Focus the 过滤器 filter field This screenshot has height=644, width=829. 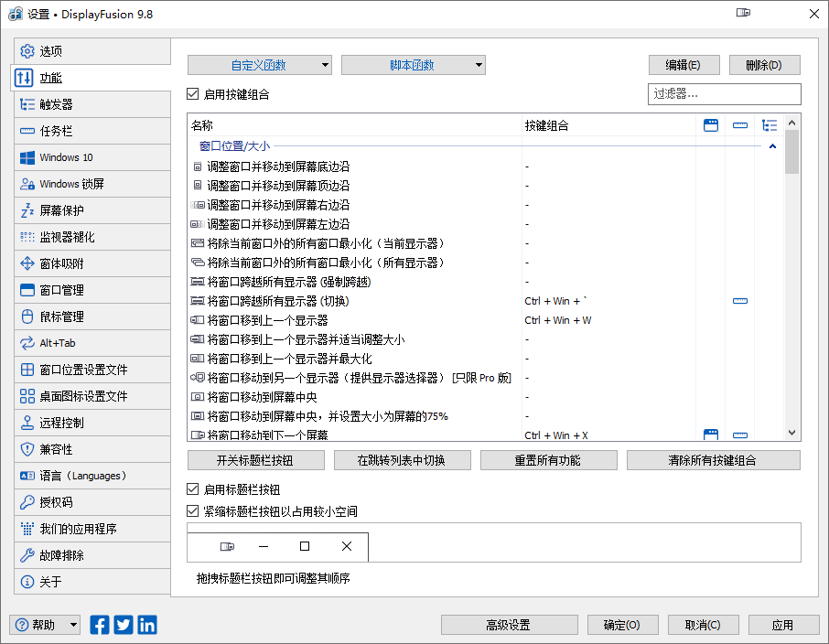[725, 94]
